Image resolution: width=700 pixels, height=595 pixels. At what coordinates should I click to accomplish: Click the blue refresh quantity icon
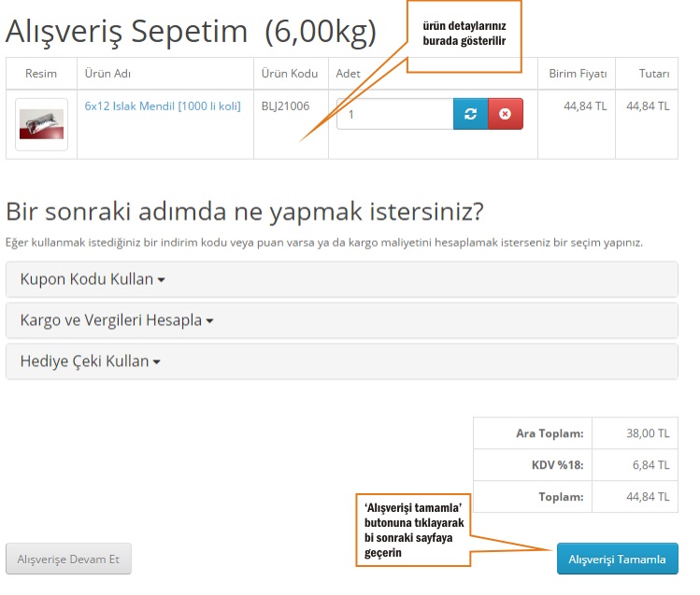coord(470,114)
